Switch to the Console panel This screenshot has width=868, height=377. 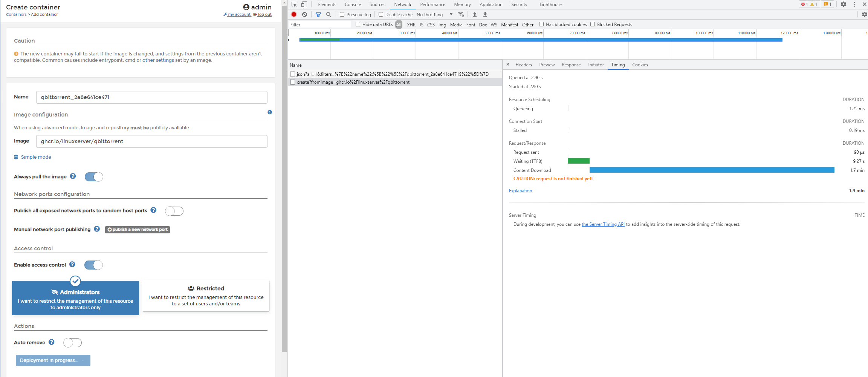(353, 4)
